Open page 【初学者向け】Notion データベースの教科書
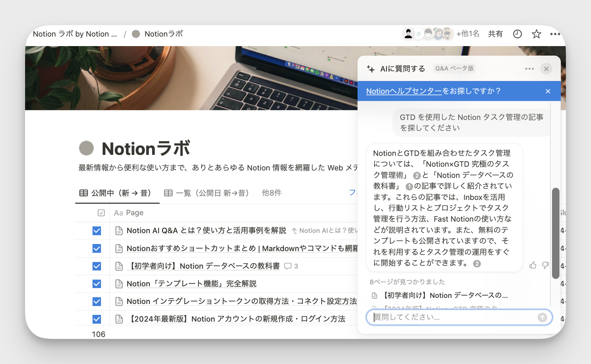 click(203, 266)
